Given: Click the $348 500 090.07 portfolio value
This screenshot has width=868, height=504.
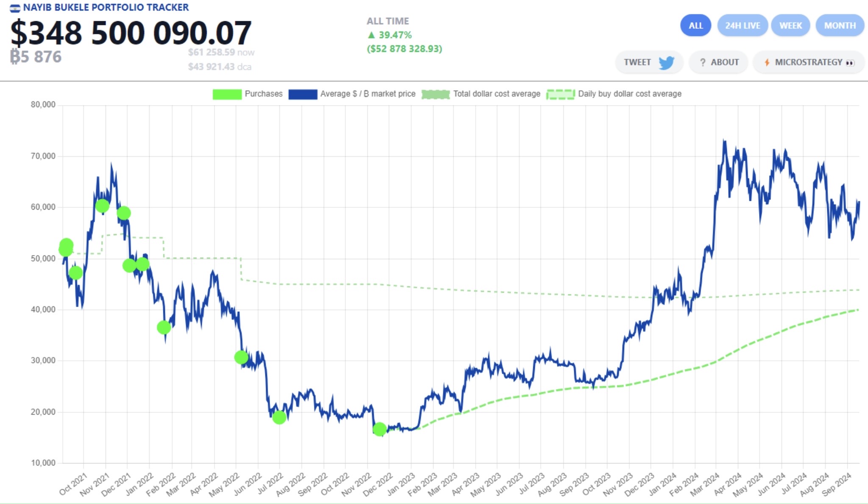Looking at the screenshot, I should click(131, 33).
